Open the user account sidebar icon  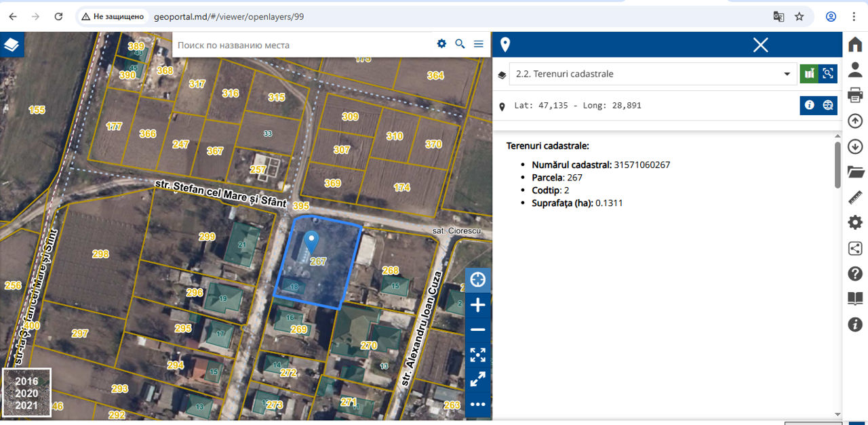point(855,70)
